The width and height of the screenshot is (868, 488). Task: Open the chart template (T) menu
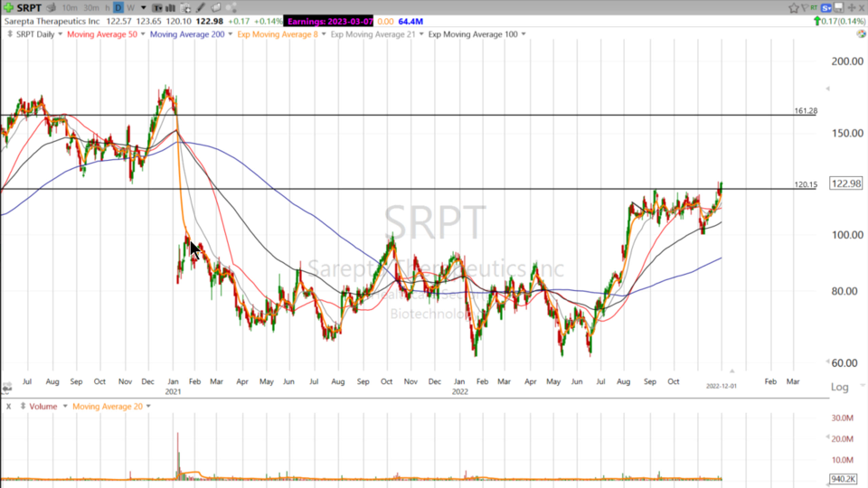click(157, 8)
